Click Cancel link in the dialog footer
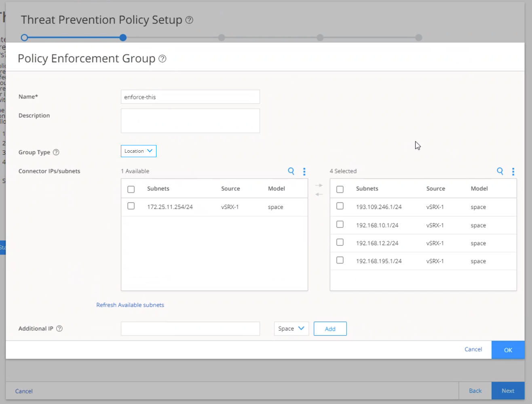This screenshot has height=404, width=532. (x=473, y=349)
